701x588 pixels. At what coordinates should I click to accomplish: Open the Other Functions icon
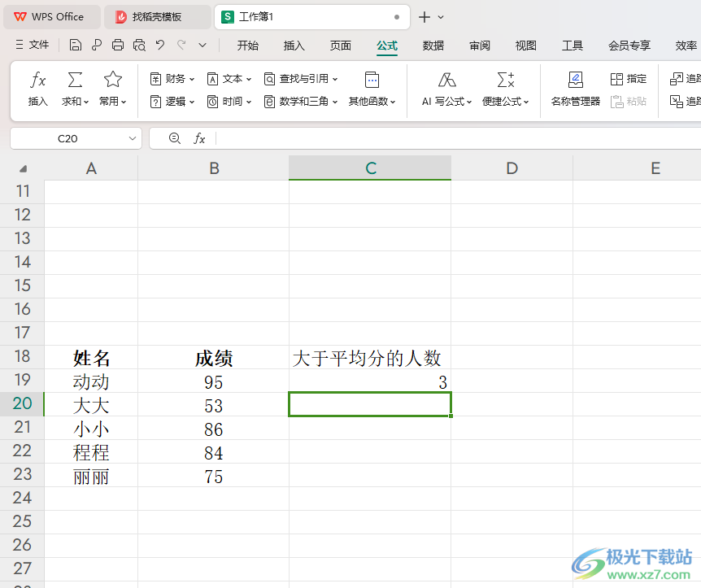pyautogui.click(x=372, y=80)
